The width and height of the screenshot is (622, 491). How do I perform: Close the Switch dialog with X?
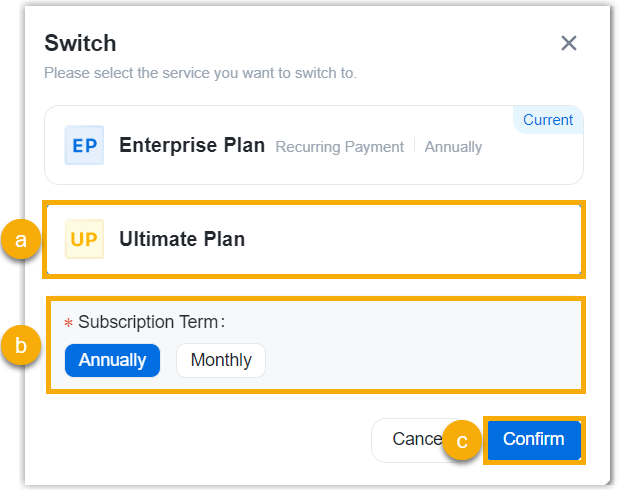[569, 43]
